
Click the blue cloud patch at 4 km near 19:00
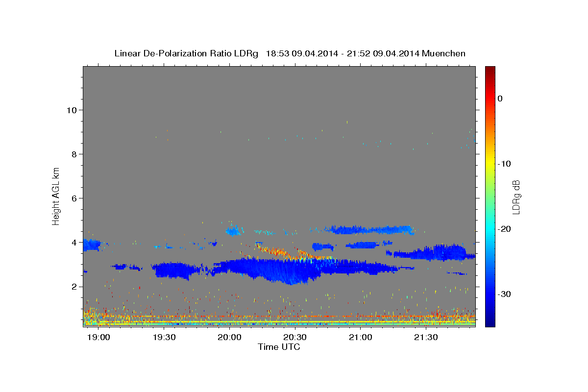[x=91, y=245]
